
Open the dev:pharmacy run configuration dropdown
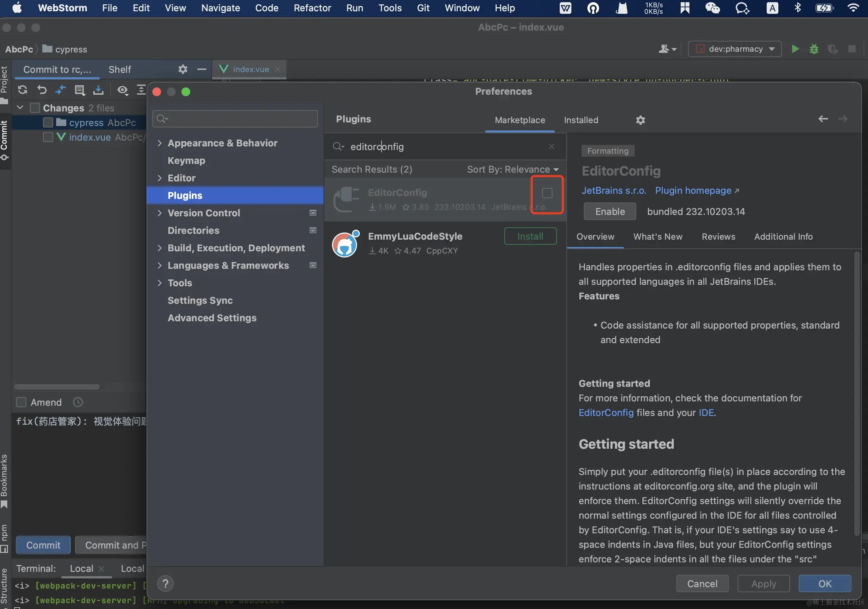(735, 49)
